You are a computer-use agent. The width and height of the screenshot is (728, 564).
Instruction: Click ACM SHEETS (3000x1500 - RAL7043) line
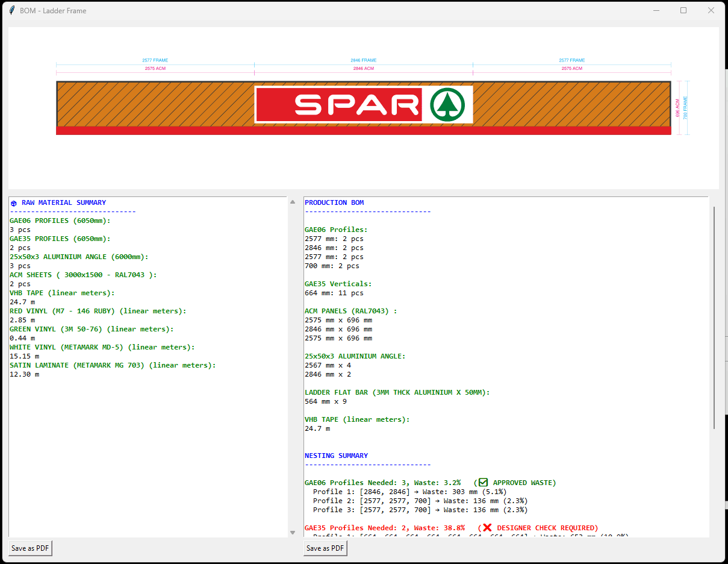pyautogui.click(x=83, y=275)
